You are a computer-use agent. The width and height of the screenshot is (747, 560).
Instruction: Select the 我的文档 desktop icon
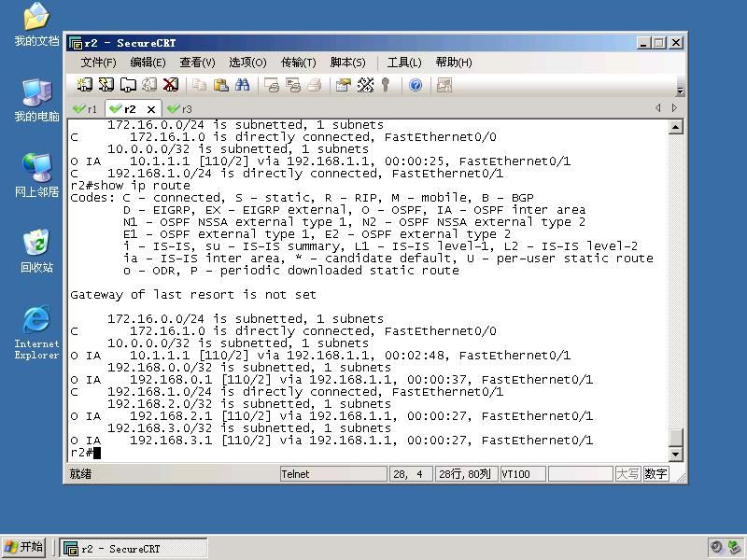point(36,25)
